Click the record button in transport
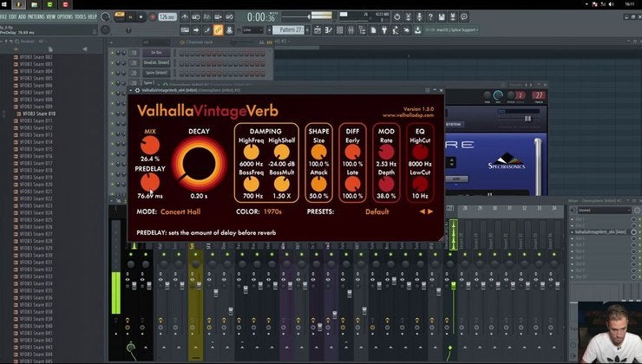Screen dimensions: 642x364 point(153,16)
